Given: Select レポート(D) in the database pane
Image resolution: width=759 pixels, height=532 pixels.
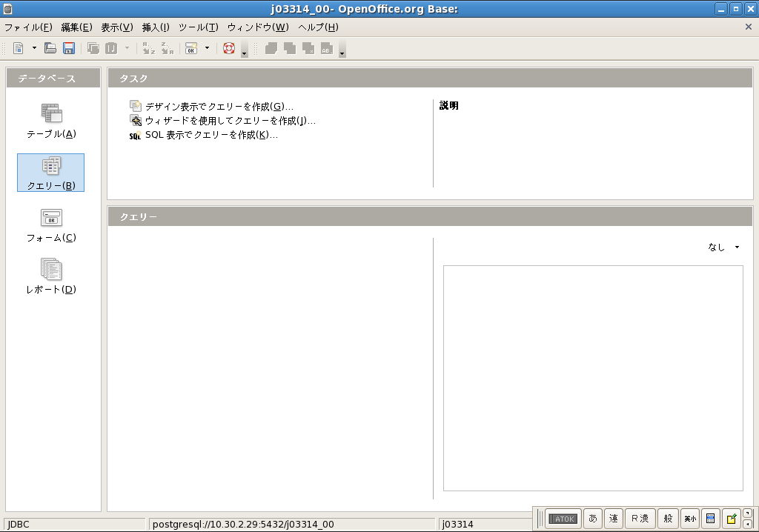Looking at the screenshot, I should pyautogui.click(x=51, y=276).
